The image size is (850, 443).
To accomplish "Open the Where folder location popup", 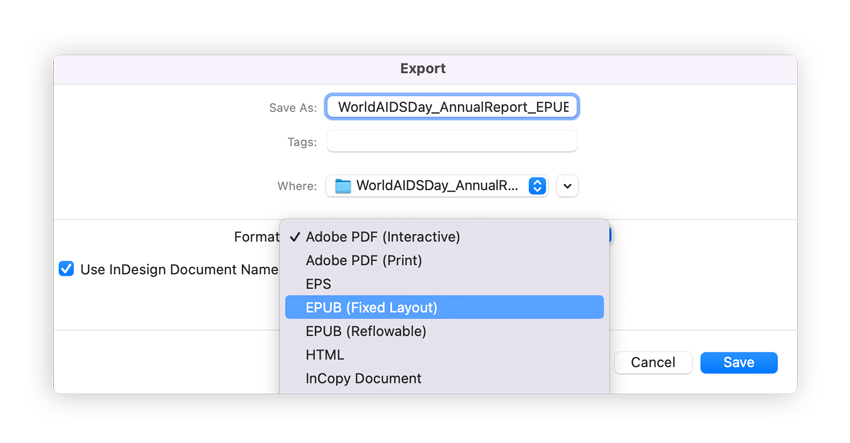I will (x=437, y=186).
